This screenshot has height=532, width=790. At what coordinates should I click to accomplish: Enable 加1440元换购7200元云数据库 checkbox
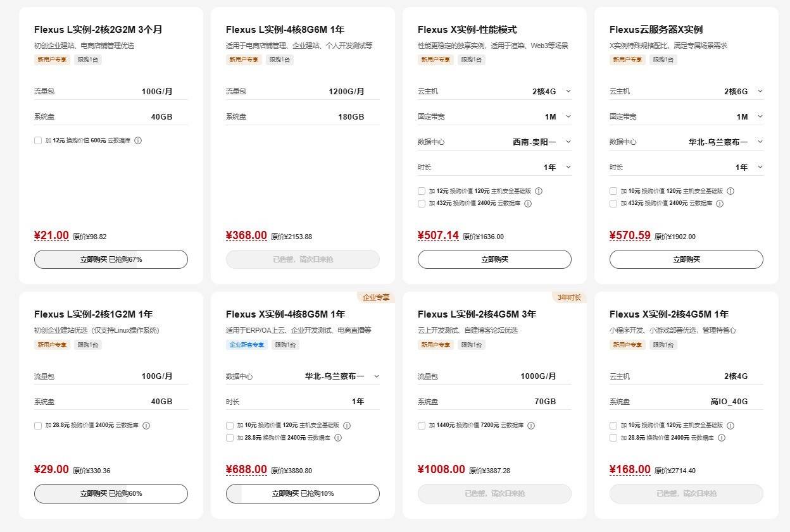(x=422, y=426)
